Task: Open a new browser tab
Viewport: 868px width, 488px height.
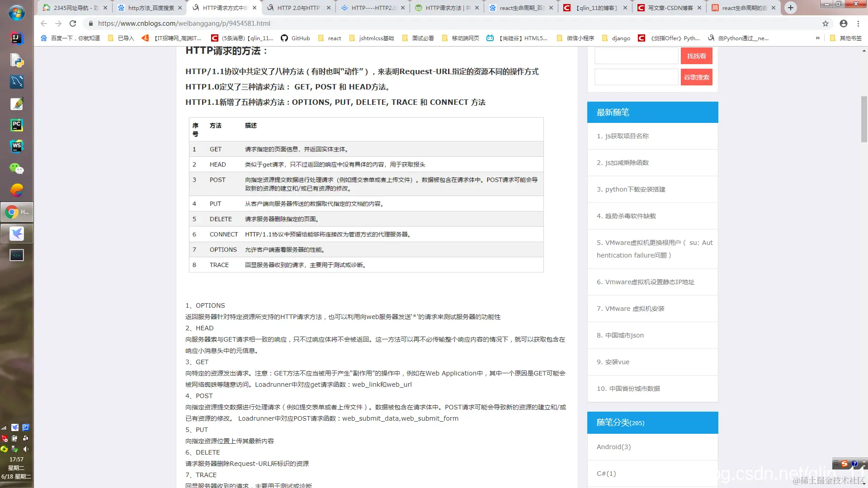Action: click(x=790, y=8)
